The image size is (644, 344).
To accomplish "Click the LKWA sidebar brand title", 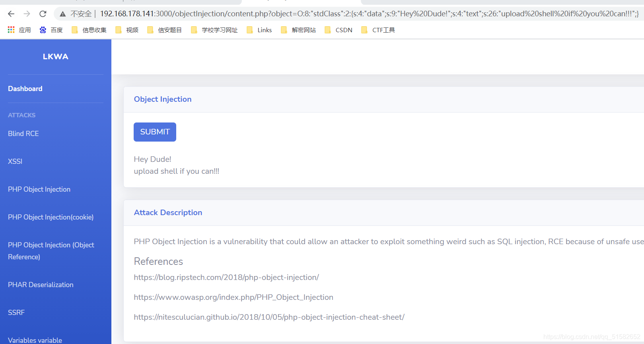I will [x=56, y=56].
